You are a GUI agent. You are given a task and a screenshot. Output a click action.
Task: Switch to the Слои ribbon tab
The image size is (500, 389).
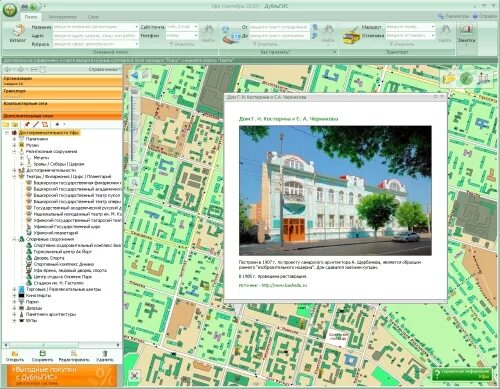93,17
